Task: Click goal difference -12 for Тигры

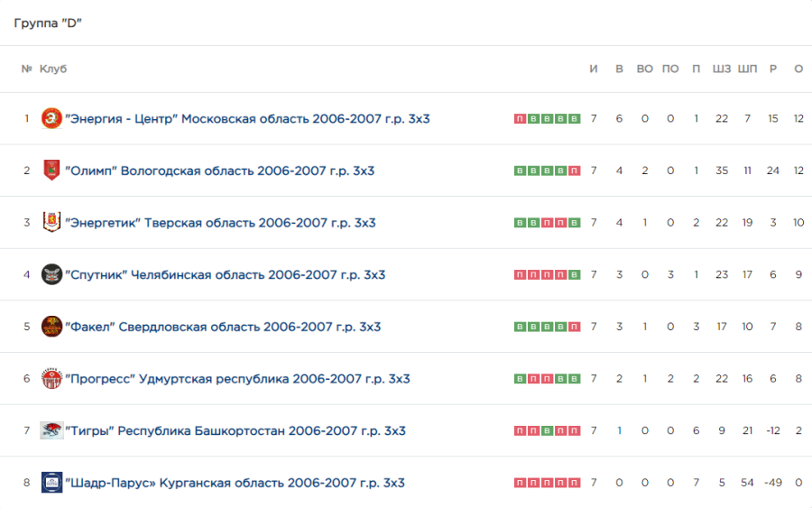Action: tap(772, 430)
